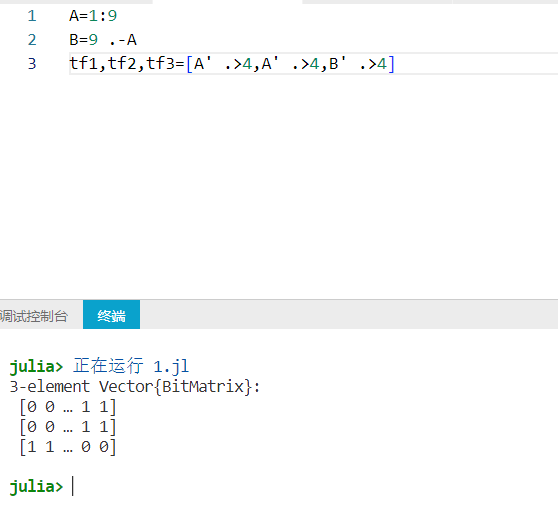Click line number 1 in the gutter
Screen dimensions: 558x528
tap(32, 16)
